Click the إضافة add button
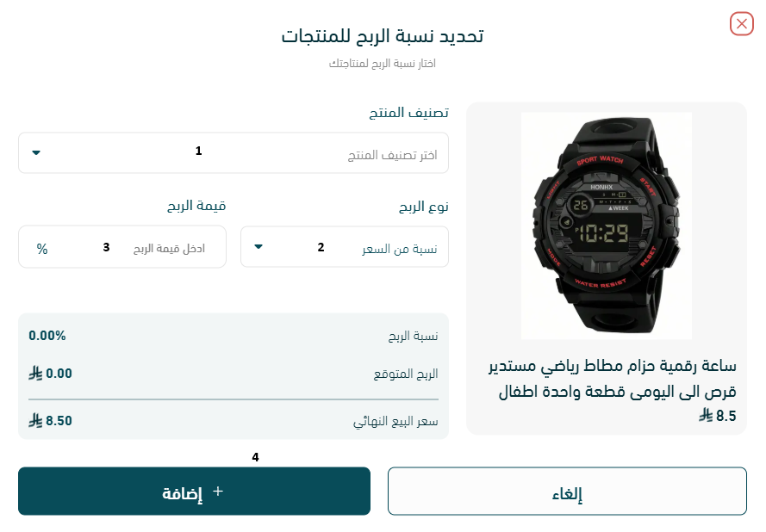Screen dimensions: 766x532 194,491
